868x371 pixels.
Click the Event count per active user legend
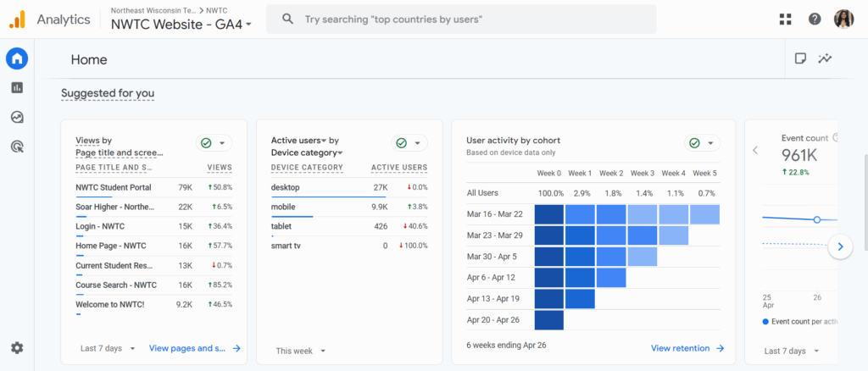(799, 321)
